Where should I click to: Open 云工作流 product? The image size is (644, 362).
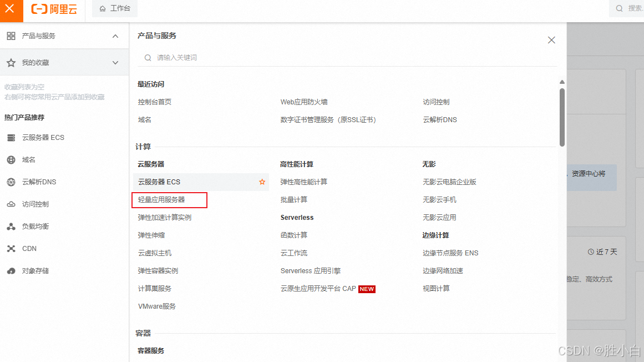pyautogui.click(x=293, y=253)
